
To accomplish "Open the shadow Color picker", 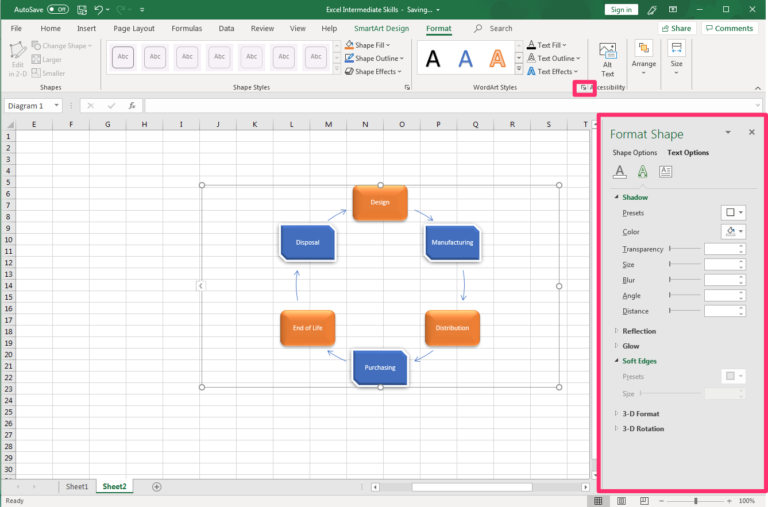I will pos(733,231).
